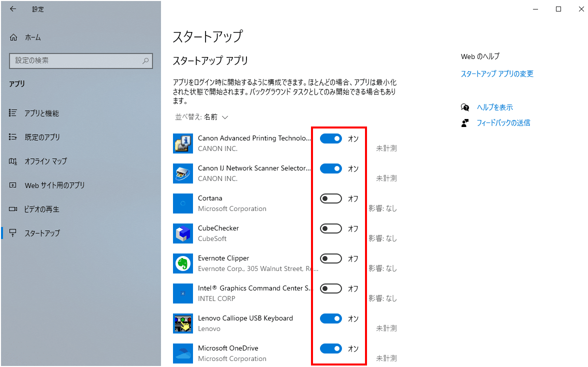Click the Lenovo Calliope USB Keyboard icon
Viewport: 588px width, 367px height.
183,323
